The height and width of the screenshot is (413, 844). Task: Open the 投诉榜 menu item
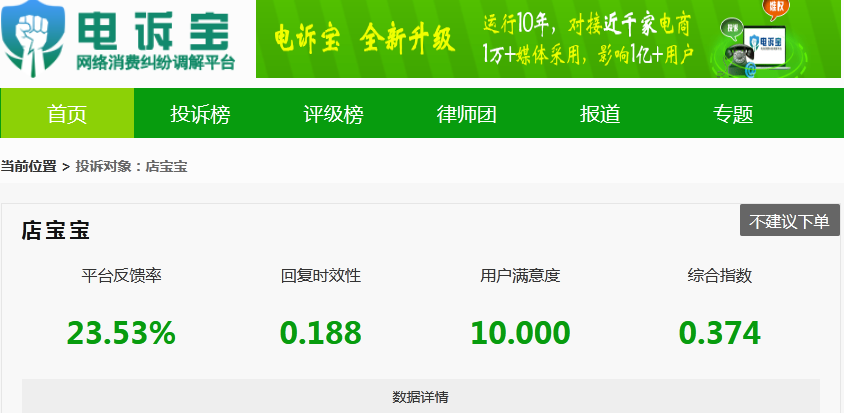(200, 114)
